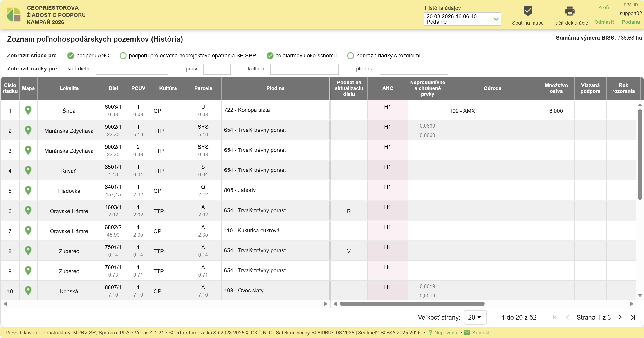Click the map pin icon for Štrba row
Screen dimensions: 644x338
[28, 110]
